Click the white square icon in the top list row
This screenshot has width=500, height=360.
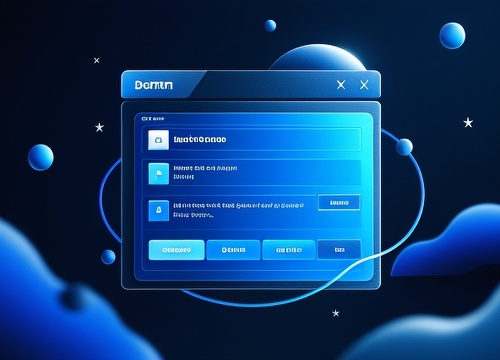point(158,140)
